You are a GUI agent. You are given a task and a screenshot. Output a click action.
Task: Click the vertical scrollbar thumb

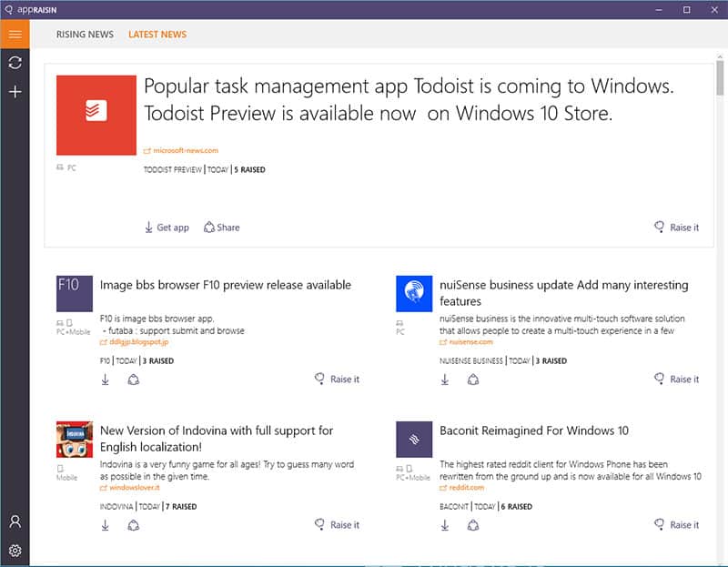720,78
